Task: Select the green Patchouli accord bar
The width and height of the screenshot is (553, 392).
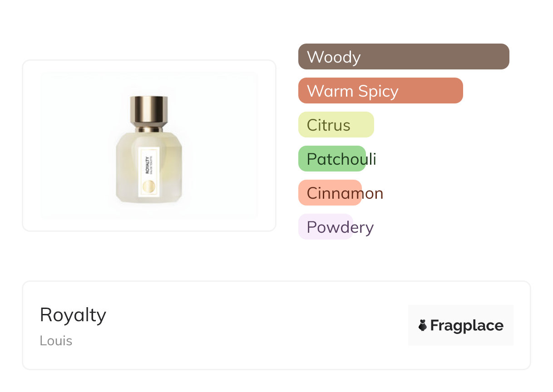Action: pos(332,159)
